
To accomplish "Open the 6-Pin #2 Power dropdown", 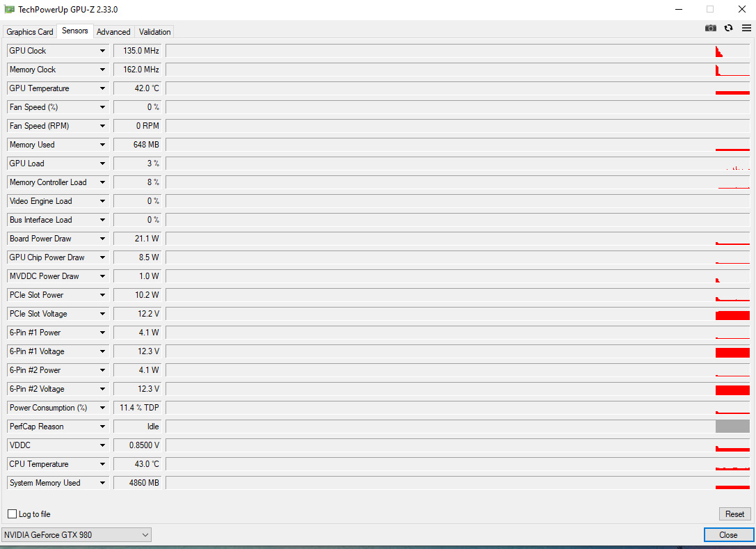I will (103, 370).
